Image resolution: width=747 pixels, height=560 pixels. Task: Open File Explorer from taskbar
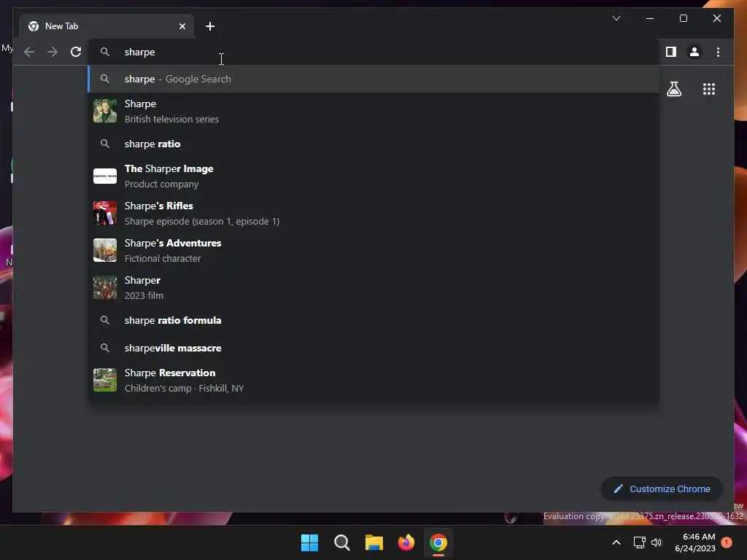(374, 542)
